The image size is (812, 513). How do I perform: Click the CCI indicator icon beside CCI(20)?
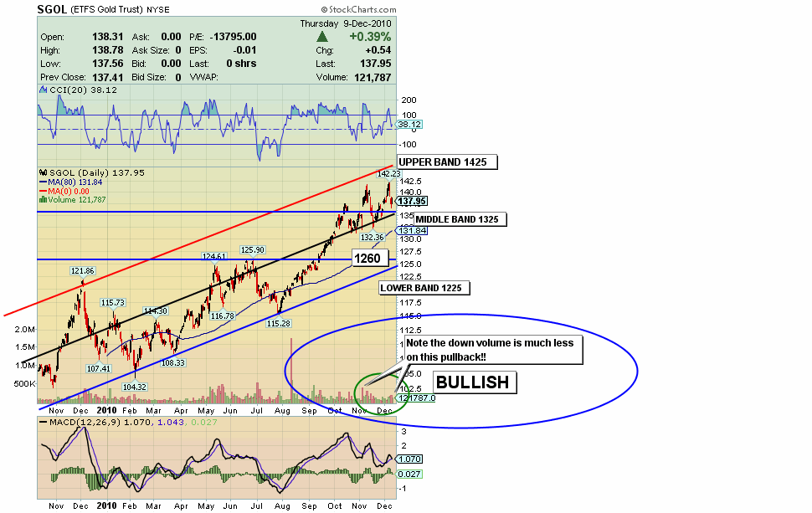(44, 90)
